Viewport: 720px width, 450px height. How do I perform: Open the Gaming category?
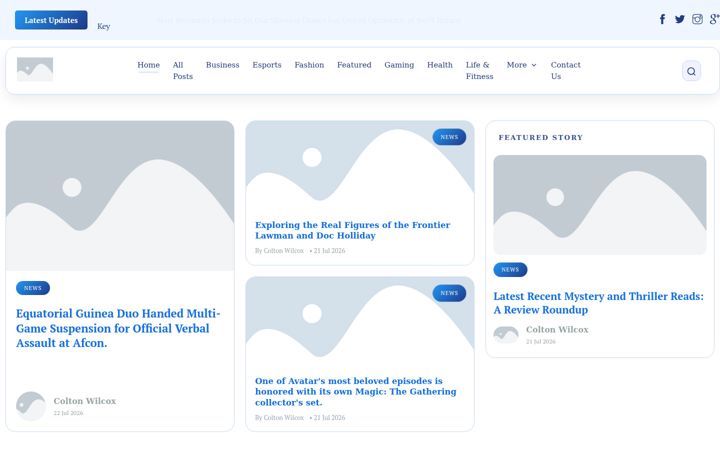[x=399, y=65]
